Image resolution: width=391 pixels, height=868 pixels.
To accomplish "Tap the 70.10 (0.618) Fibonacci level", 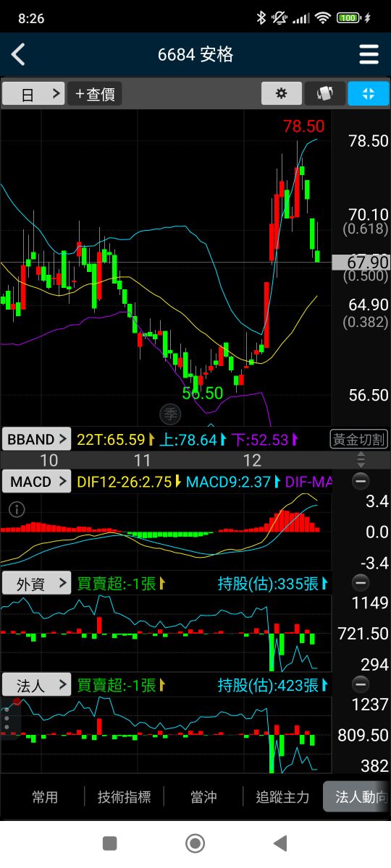I will [366, 221].
